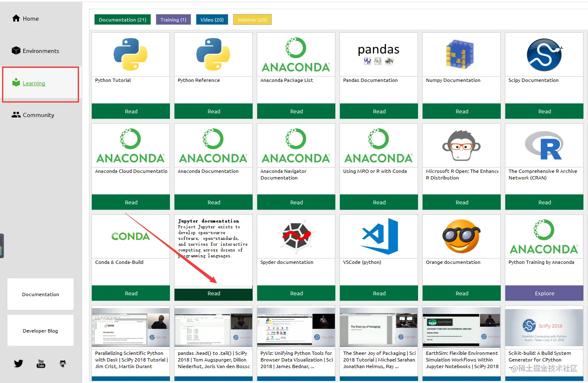Click the Scipy logo

click(544, 55)
